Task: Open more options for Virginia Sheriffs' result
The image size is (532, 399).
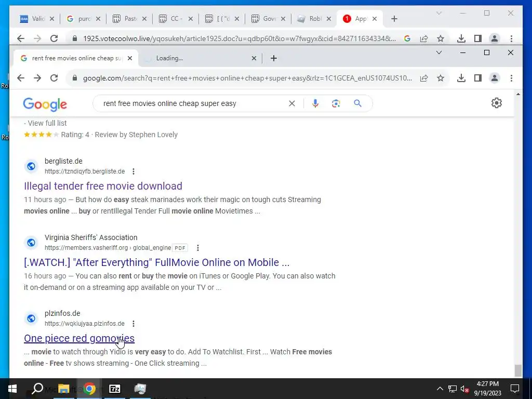Action: click(x=198, y=248)
